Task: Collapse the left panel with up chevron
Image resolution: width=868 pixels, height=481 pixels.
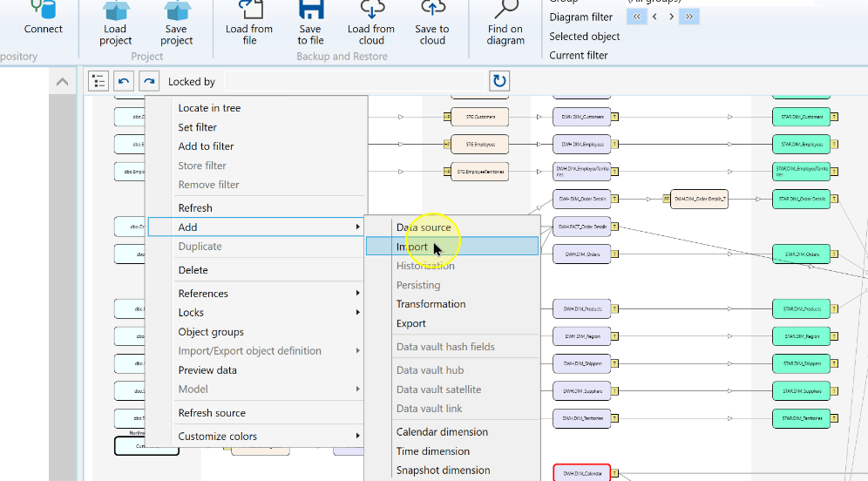Action: [x=63, y=82]
